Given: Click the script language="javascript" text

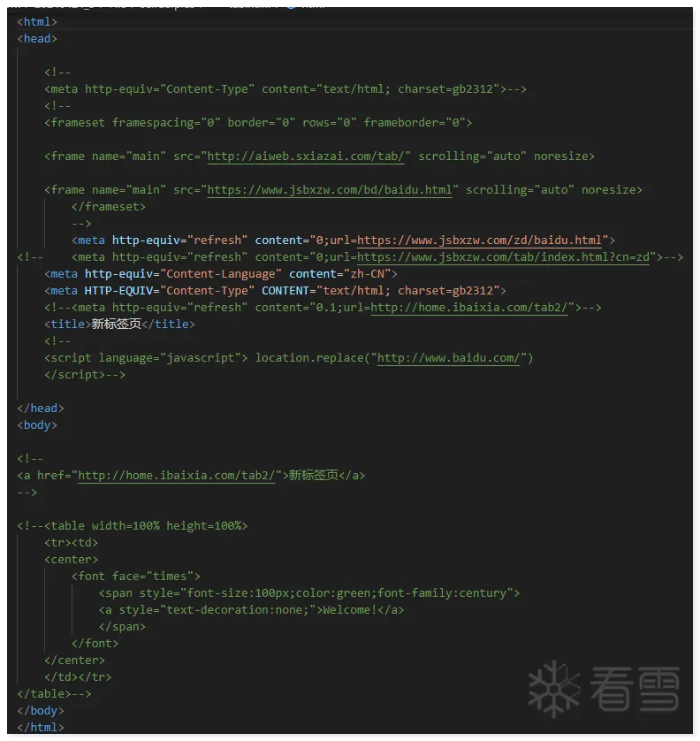Looking at the screenshot, I should [146, 358].
